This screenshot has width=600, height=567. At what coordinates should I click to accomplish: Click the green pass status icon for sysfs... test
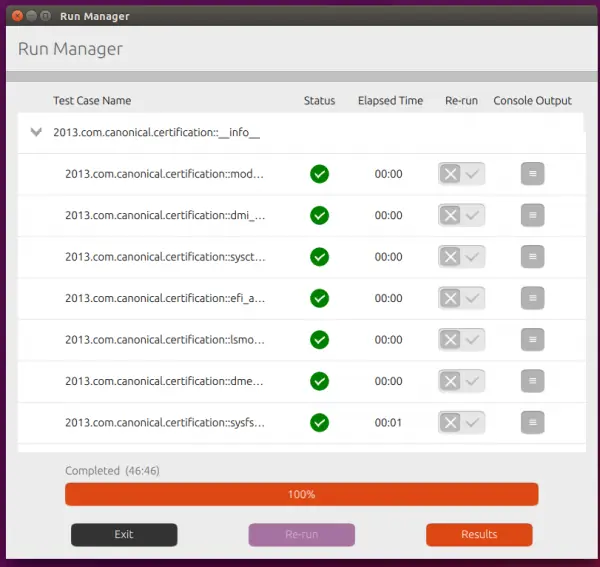[x=320, y=423]
